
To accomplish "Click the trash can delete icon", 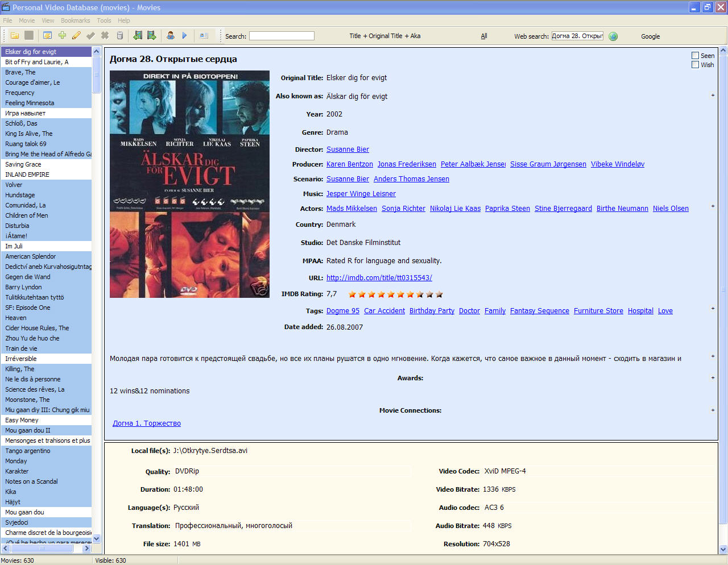I will pos(119,35).
